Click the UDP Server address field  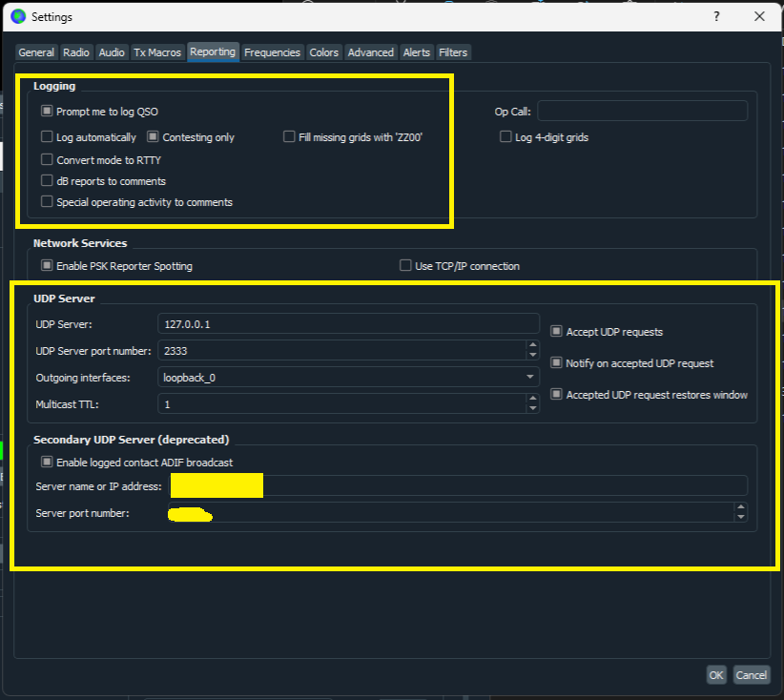pyautogui.click(x=348, y=324)
